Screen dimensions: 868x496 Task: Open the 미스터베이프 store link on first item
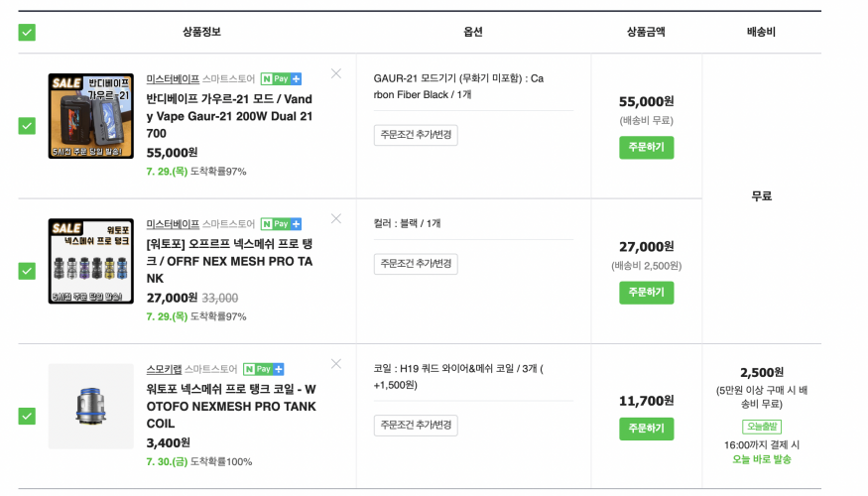pyautogui.click(x=173, y=79)
